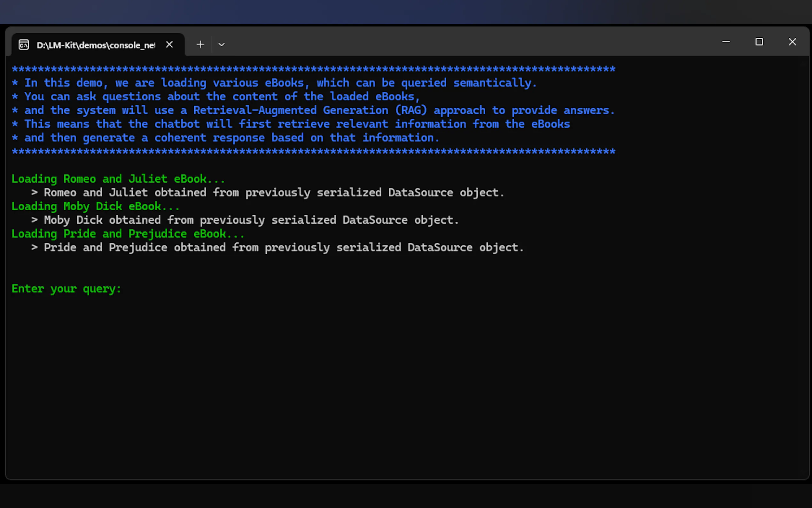Select the D:\LM-Kit\demos\console_net tab
812x508 pixels.
96,45
